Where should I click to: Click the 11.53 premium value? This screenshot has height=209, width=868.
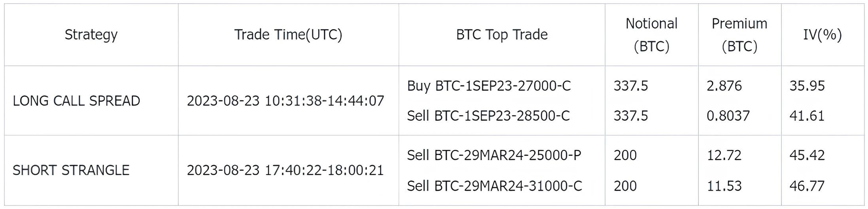[x=724, y=186]
